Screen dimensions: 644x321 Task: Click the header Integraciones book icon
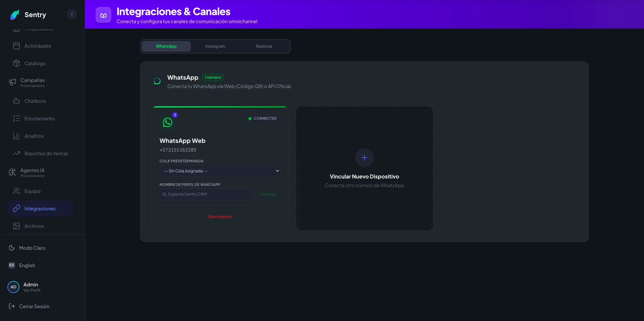103,15
